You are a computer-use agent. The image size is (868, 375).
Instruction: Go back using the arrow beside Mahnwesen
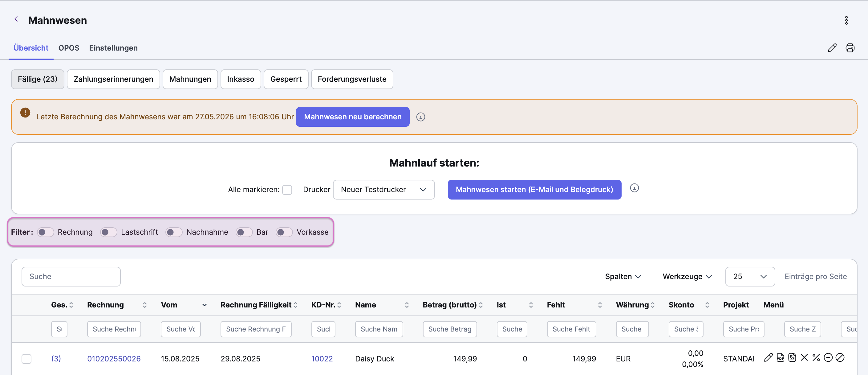pos(16,19)
